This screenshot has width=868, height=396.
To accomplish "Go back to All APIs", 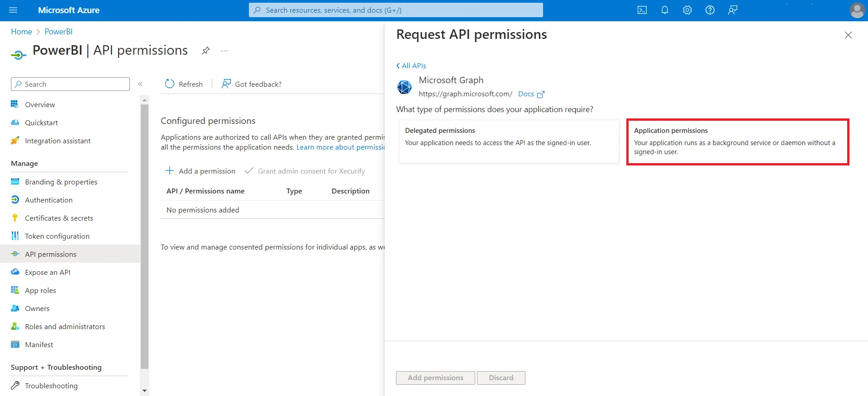I will pos(411,66).
